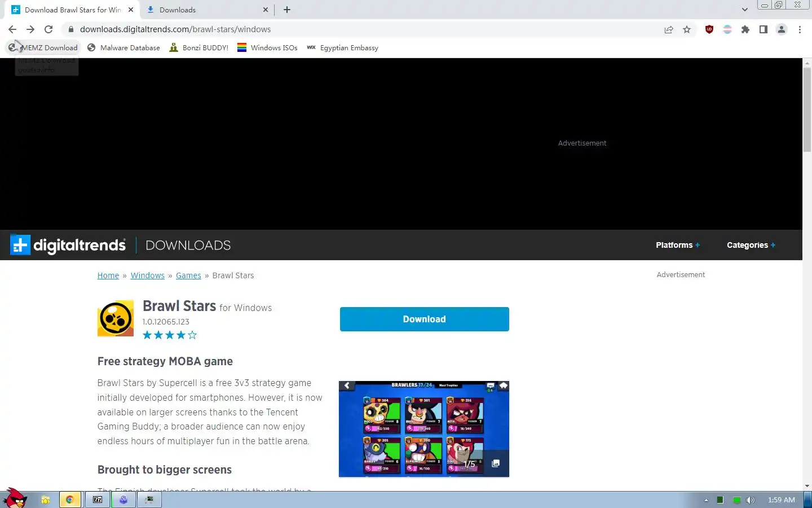This screenshot has height=508, width=812.
Task: Open the share page icon in address bar
Action: [669, 29]
